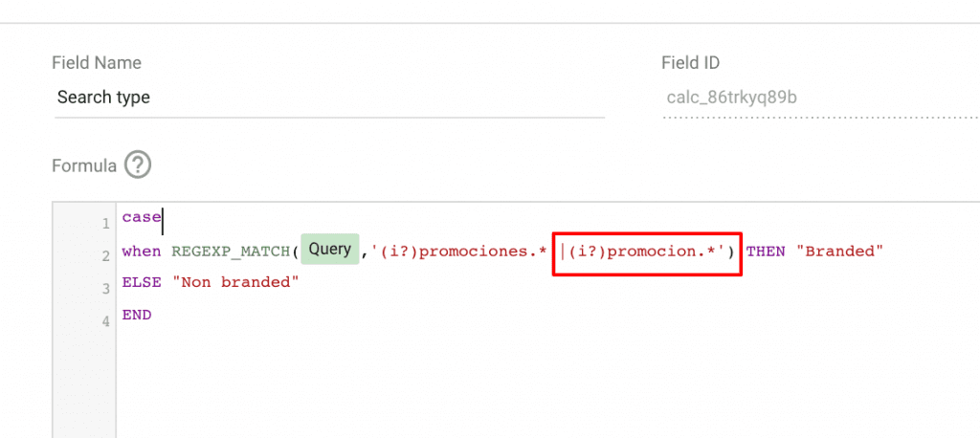Click the Formula label text
Screen dimensions: 980x438
pos(84,165)
